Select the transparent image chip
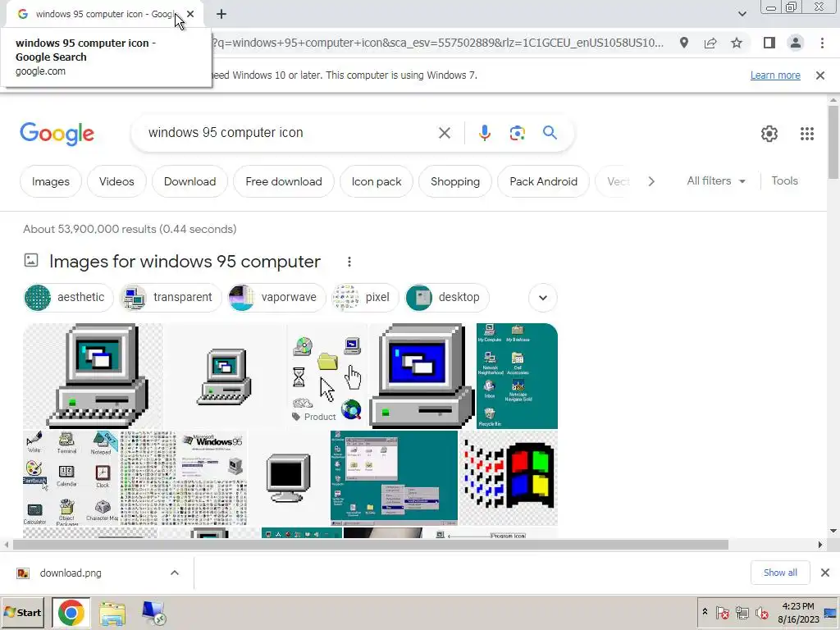This screenshot has width=840, height=630. [x=170, y=297]
